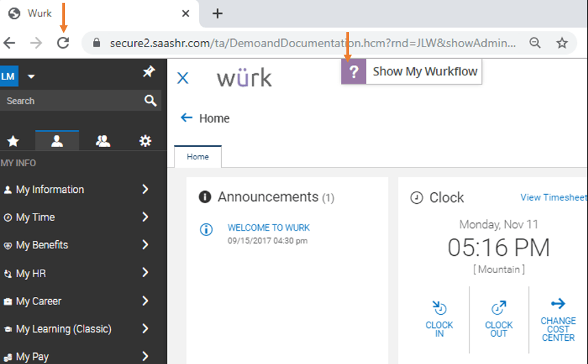Select the Home tab

(198, 157)
